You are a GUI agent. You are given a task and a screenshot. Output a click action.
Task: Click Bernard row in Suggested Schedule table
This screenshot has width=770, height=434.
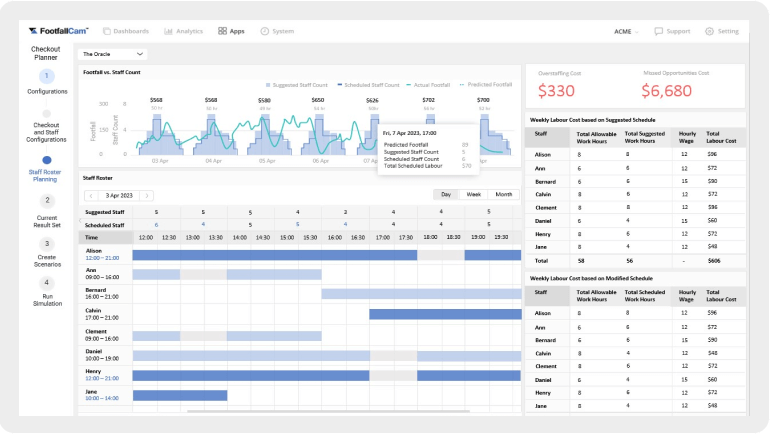click(x=635, y=181)
